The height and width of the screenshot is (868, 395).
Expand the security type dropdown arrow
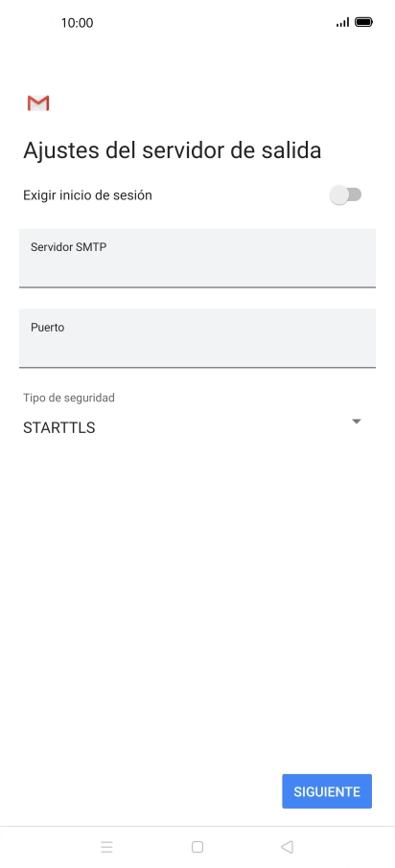357,422
